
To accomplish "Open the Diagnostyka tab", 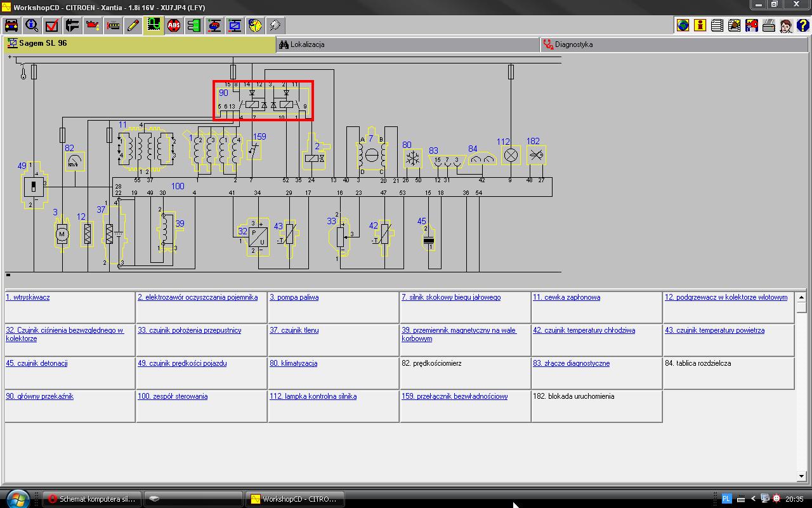I will (x=573, y=44).
